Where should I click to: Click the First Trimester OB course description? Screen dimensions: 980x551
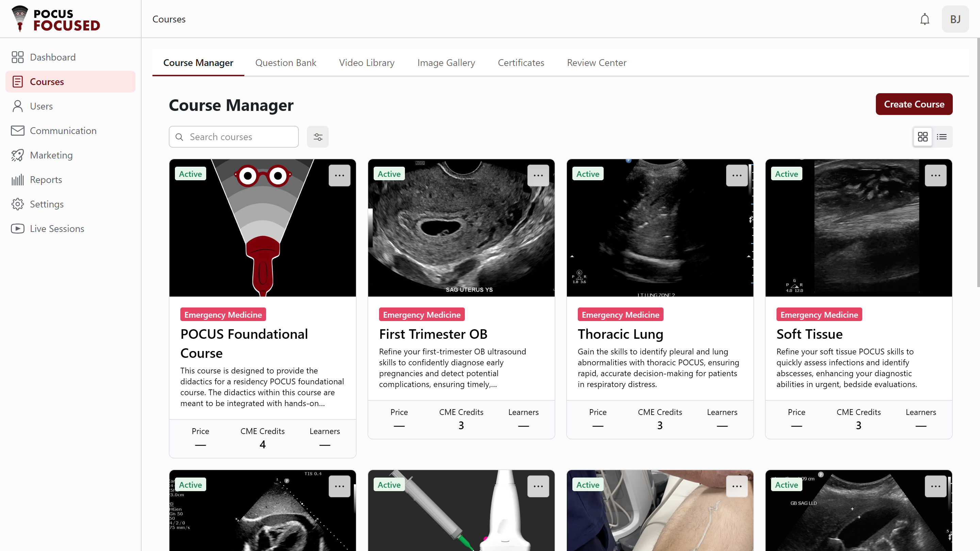[452, 368]
